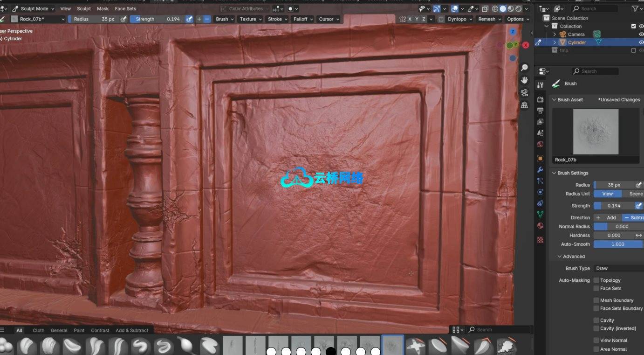The height and width of the screenshot is (355, 644).
Task: Click the zoom magnifier icon in viewport
Action: (x=524, y=68)
